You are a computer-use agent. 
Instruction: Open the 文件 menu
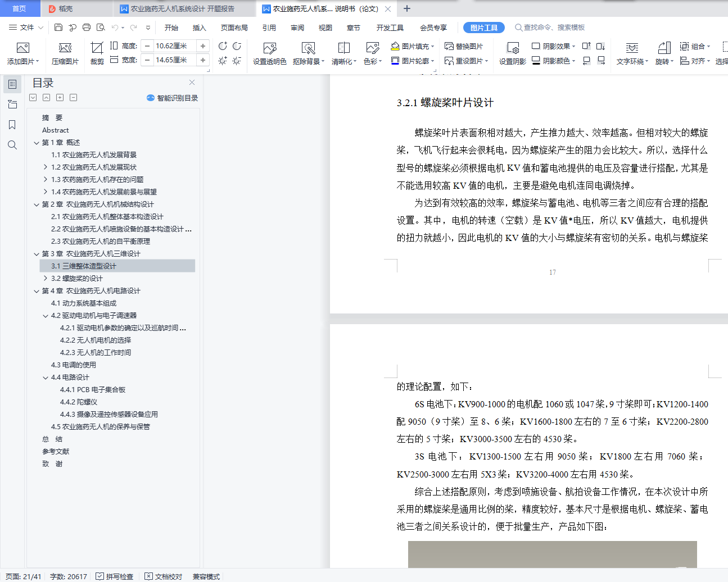[x=26, y=27]
